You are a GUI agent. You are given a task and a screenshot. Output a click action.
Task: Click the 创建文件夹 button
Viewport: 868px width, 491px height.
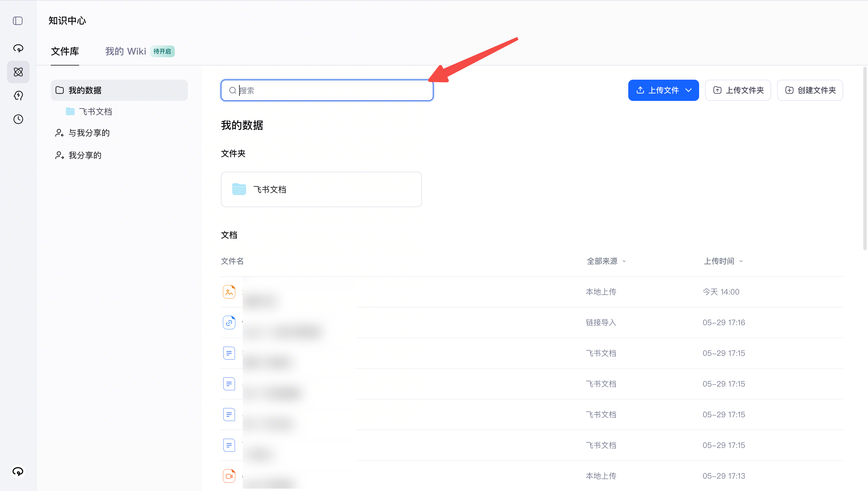[810, 90]
